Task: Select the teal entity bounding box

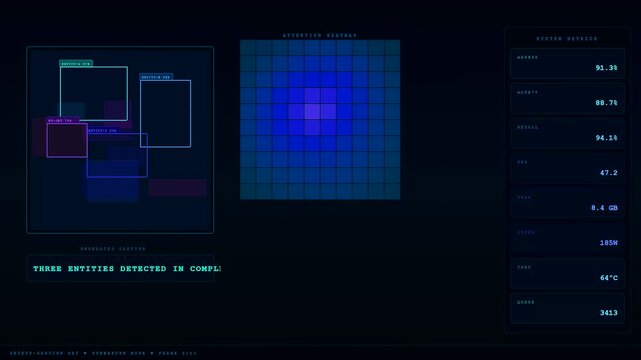Action: tap(94, 94)
